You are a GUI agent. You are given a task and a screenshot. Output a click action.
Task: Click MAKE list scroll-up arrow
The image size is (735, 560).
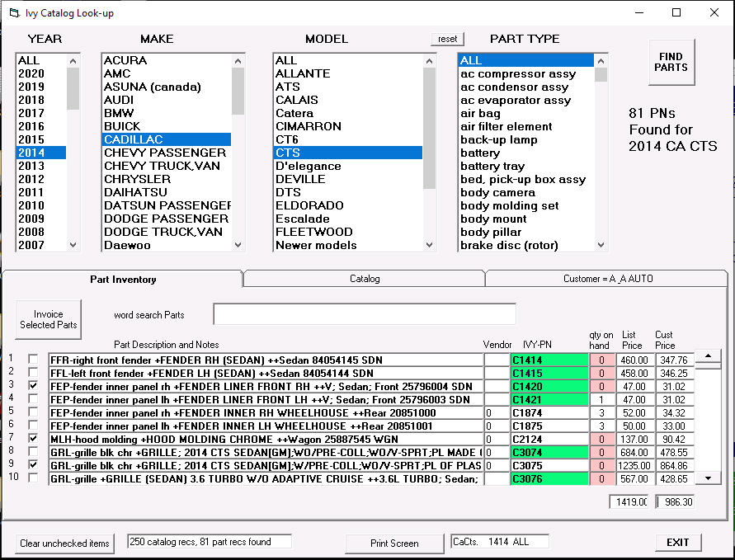point(238,61)
